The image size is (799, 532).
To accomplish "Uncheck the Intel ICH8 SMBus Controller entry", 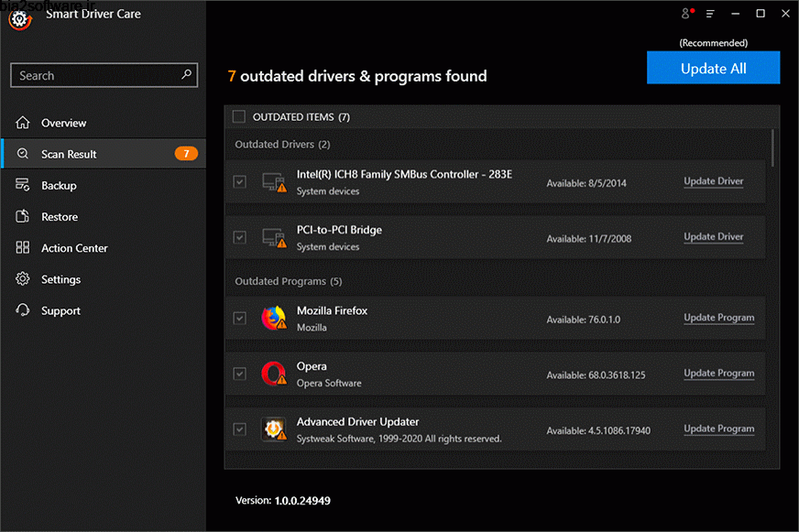I will [x=239, y=181].
